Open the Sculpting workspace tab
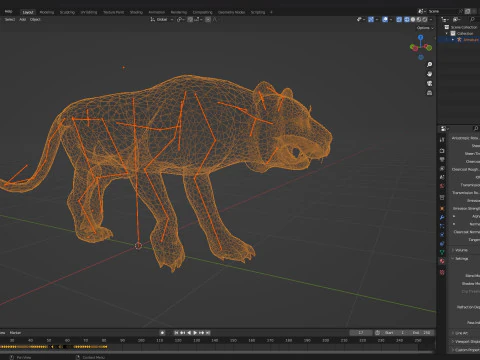480x360 pixels. point(67,12)
